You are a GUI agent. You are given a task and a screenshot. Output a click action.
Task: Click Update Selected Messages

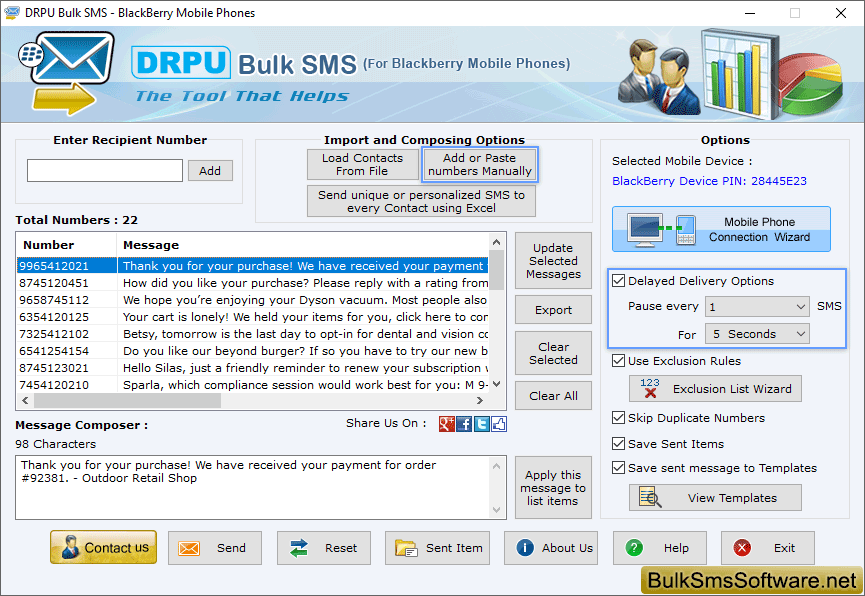pos(553,260)
